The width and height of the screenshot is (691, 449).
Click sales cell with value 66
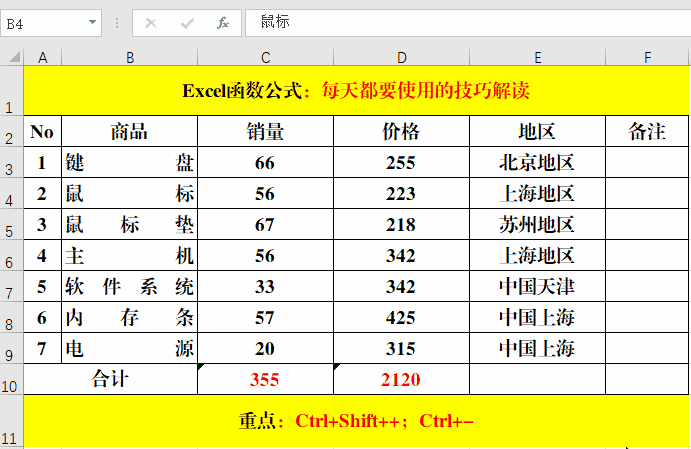click(266, 162)
